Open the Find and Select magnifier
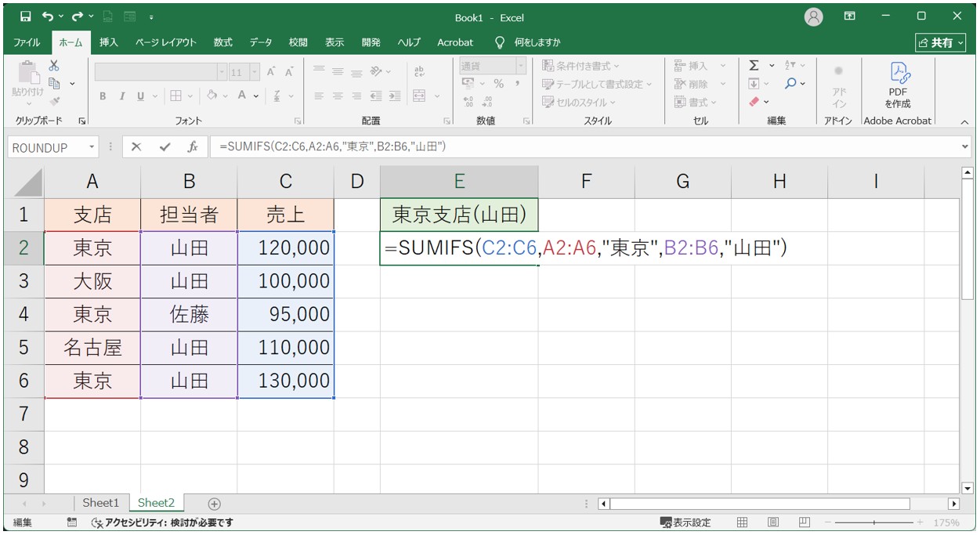Screen dimensions: 980x535 [x=790, y=83]
